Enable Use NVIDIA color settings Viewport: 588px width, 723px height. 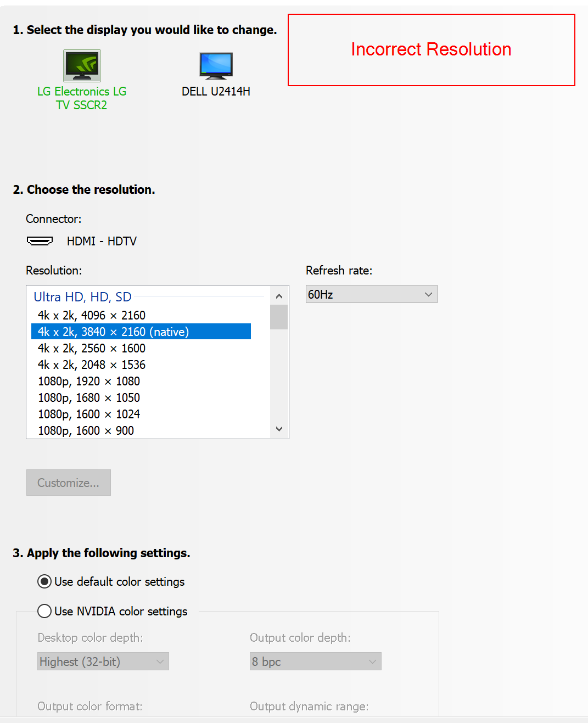pos(44,611)
